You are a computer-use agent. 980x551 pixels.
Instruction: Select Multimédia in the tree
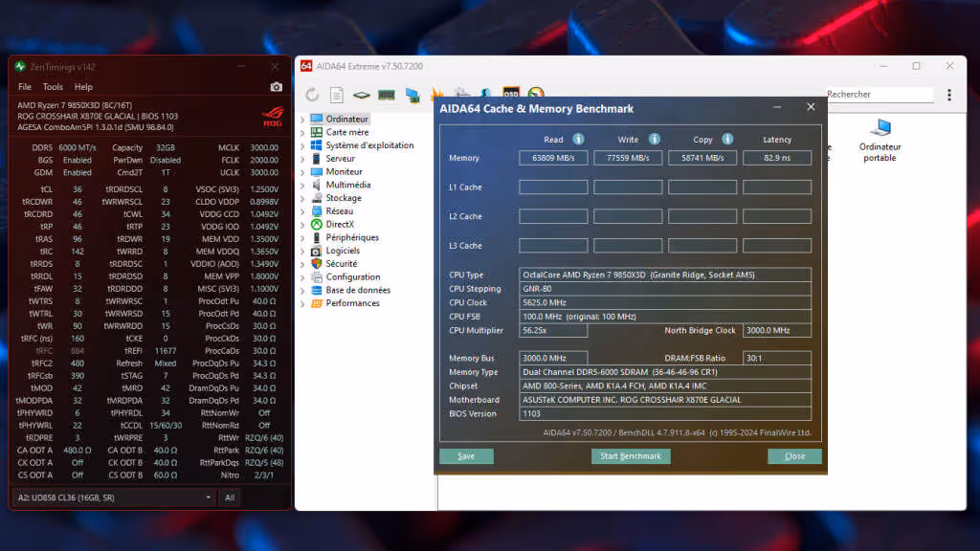[x=348, y=185]
